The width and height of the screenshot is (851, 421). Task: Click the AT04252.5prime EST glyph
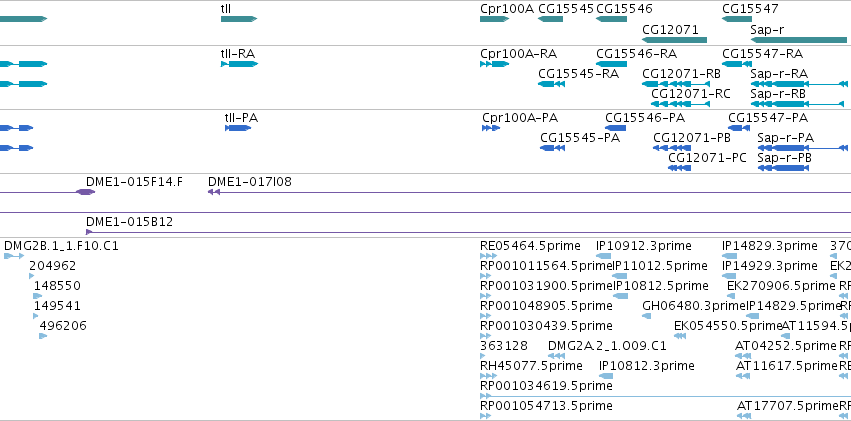[x=743, y=356]
